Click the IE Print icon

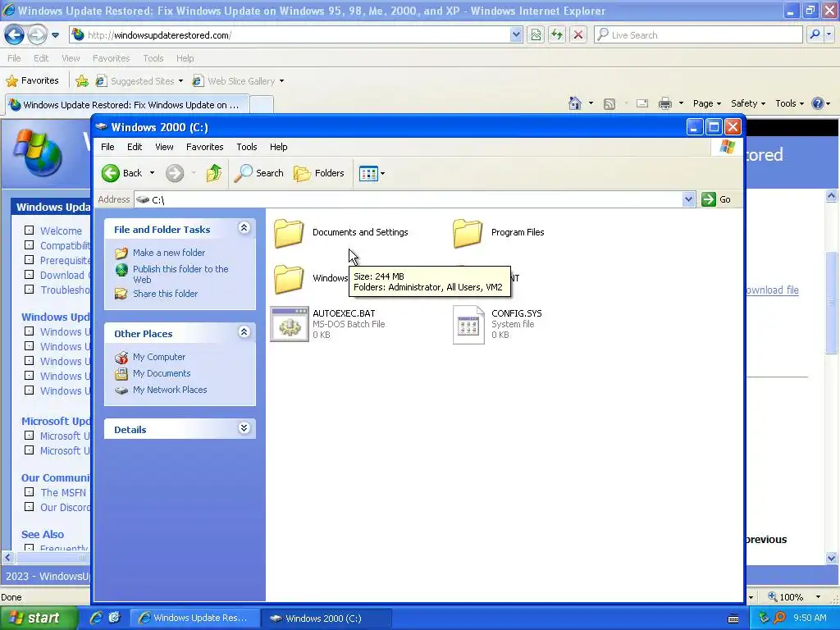click(664, 103)
